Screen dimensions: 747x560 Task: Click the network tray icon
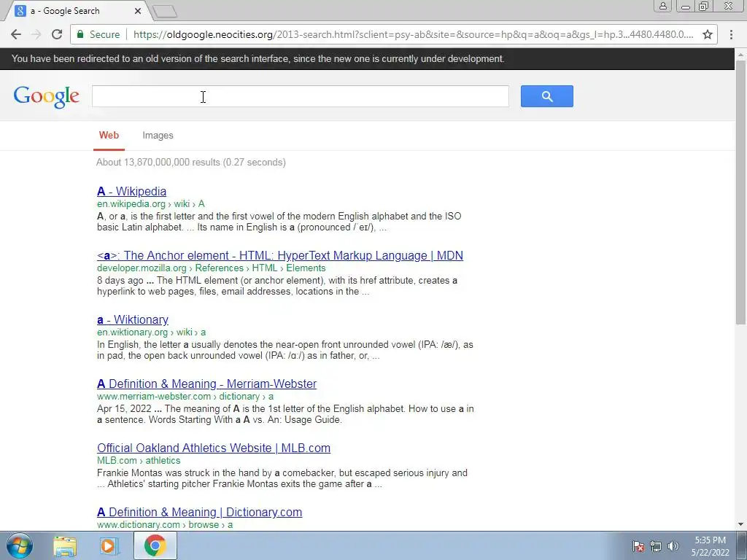point(656,546)
